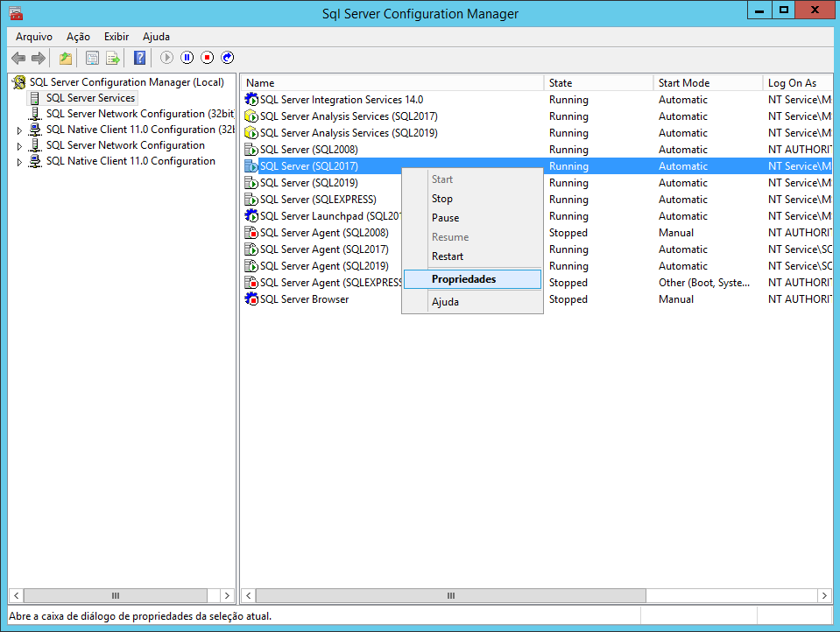
Task: Choose Restart in the context menu
Action: click(472, 256)
